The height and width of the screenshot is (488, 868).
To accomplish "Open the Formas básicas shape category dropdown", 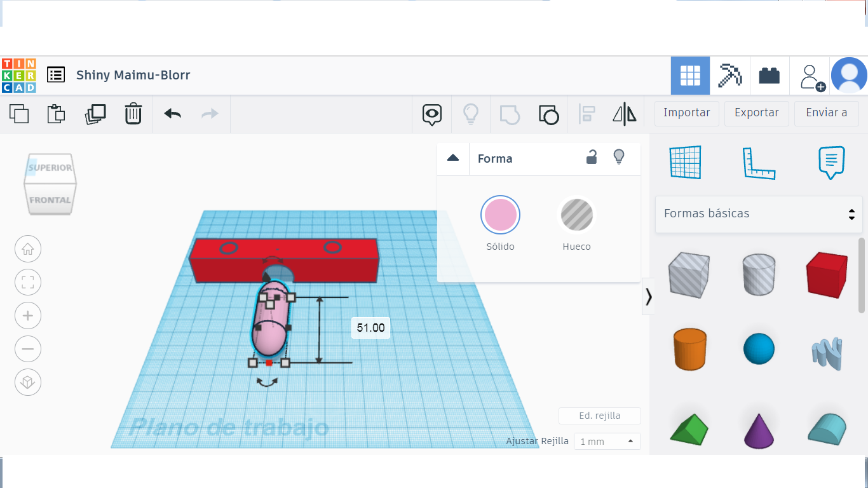I will point(759,214).
